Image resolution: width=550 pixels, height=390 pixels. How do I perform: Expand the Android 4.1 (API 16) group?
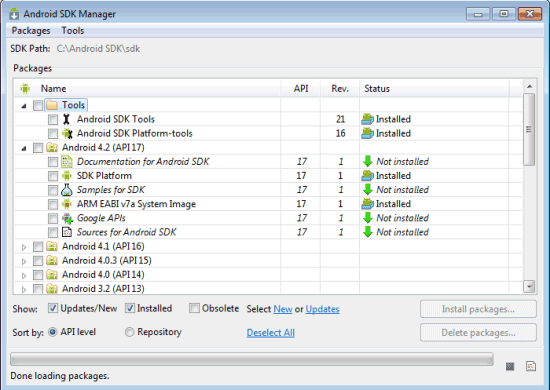click(24, 247)
